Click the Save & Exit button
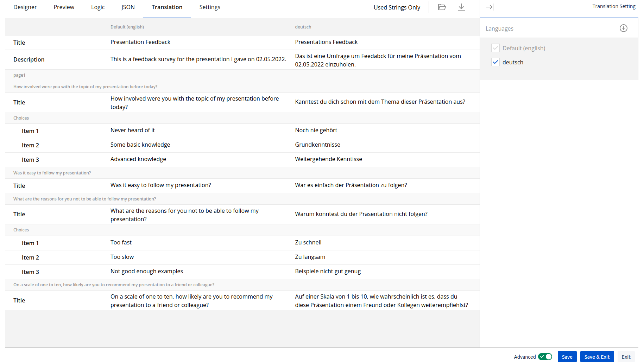The image size is (644, 364). click(597, 357)
